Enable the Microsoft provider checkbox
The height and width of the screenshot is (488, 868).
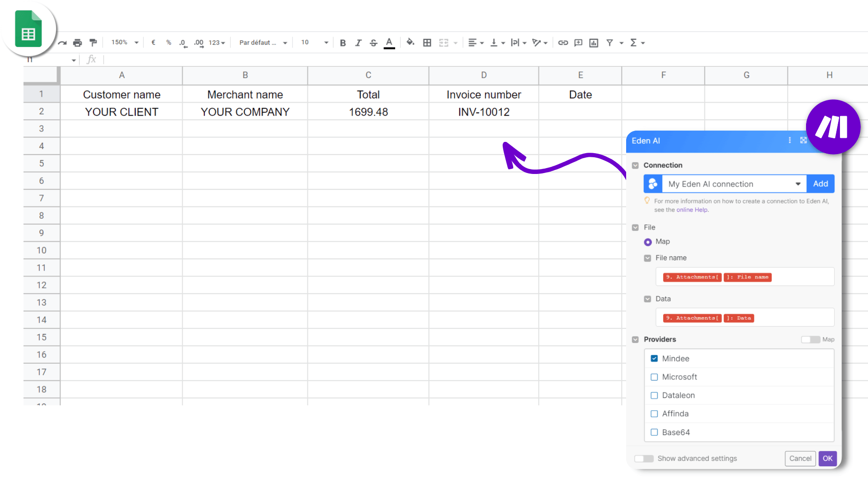point(654,377)
